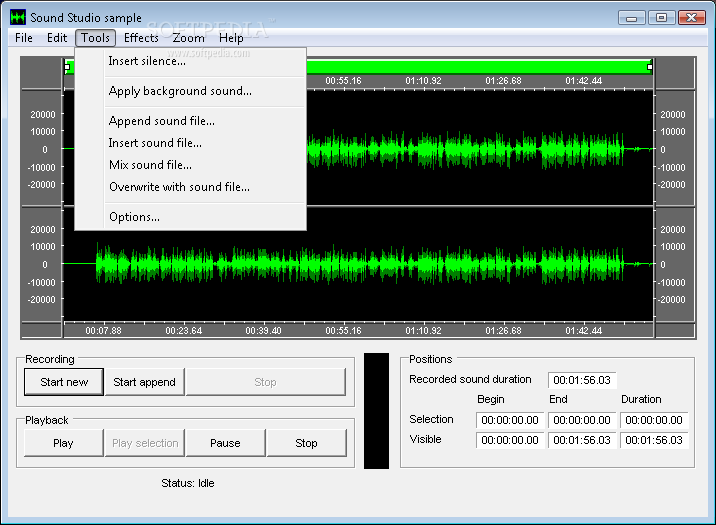Select Insert sound file... menu item

pyautogui.click(x=155, y=143)
